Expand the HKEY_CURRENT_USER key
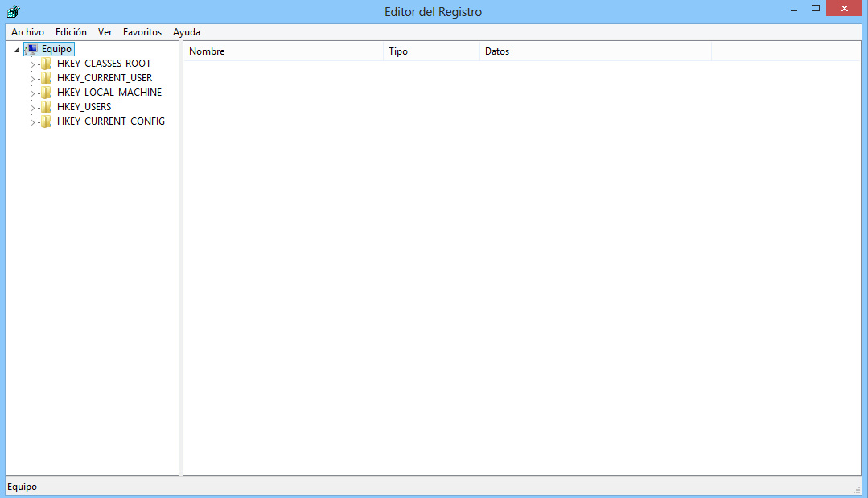The height and width of the screenshot is (498, 868). coord(32,79)
